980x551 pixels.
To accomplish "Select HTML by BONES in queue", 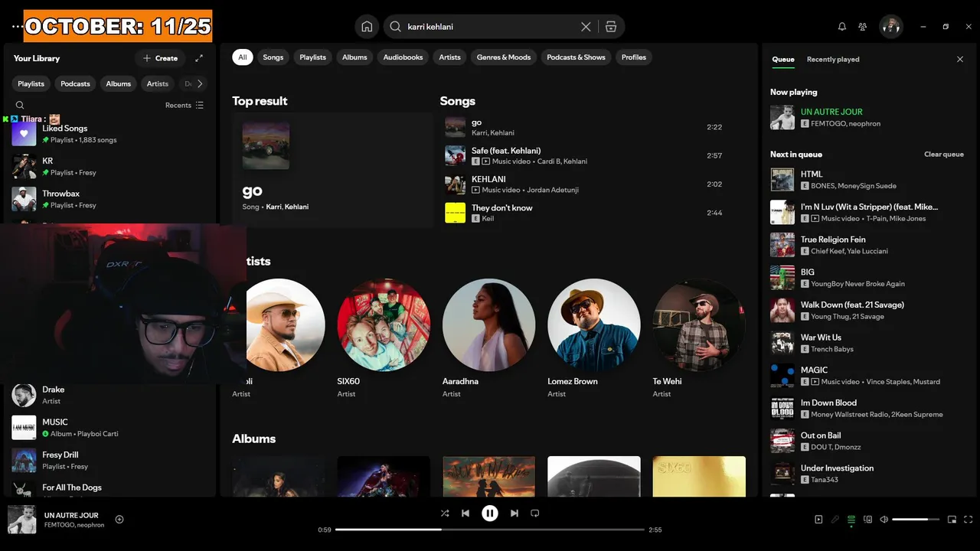I will coord(867,180).
